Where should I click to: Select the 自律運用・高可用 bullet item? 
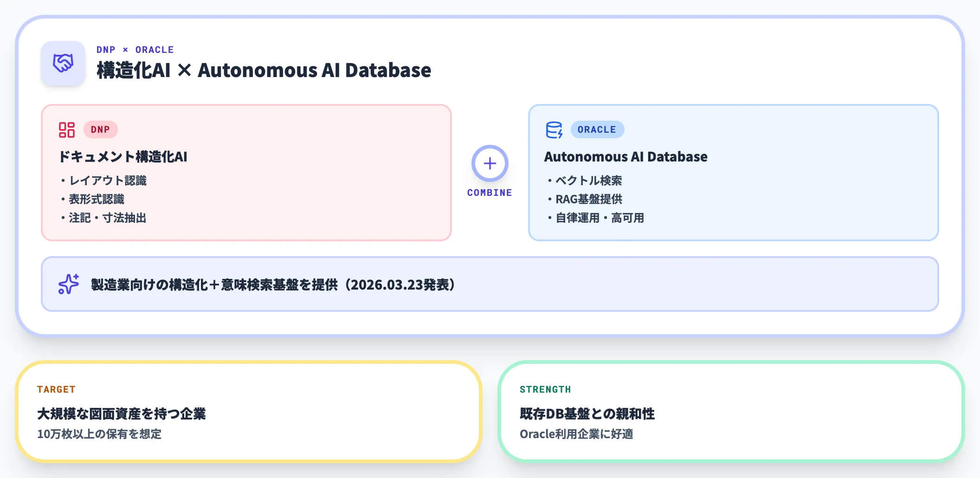click(599, 218)
